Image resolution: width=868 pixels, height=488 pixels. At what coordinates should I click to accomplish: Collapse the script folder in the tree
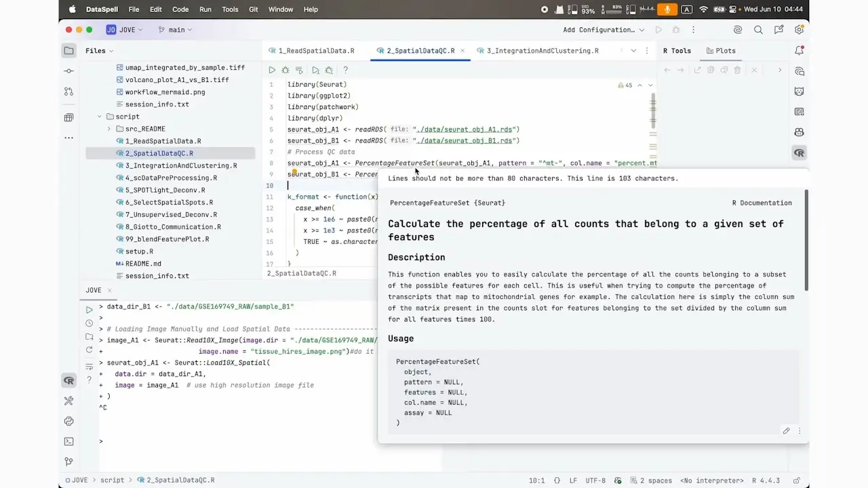(100, 117)
